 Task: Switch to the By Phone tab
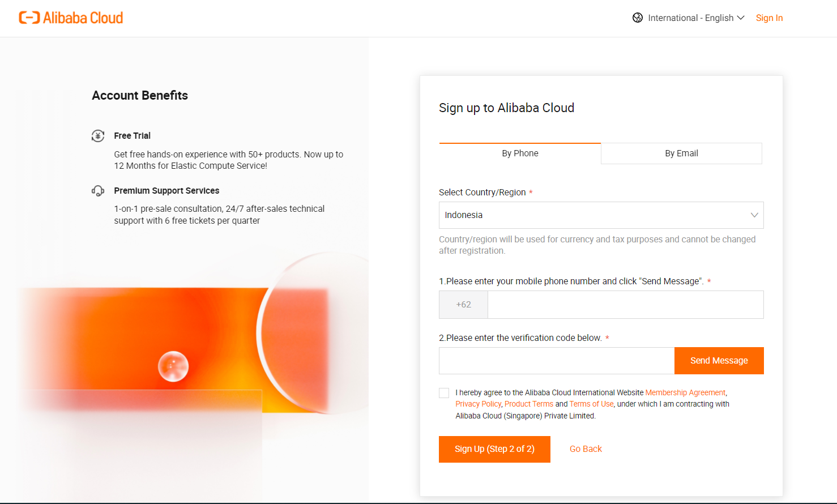[x=520, y=153]
